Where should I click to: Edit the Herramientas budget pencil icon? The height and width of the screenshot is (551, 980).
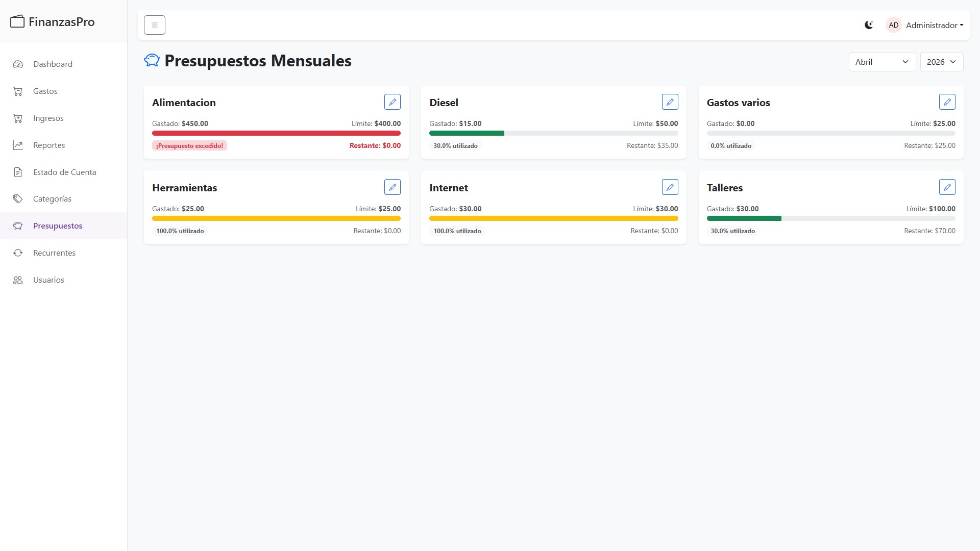[393, 187]
